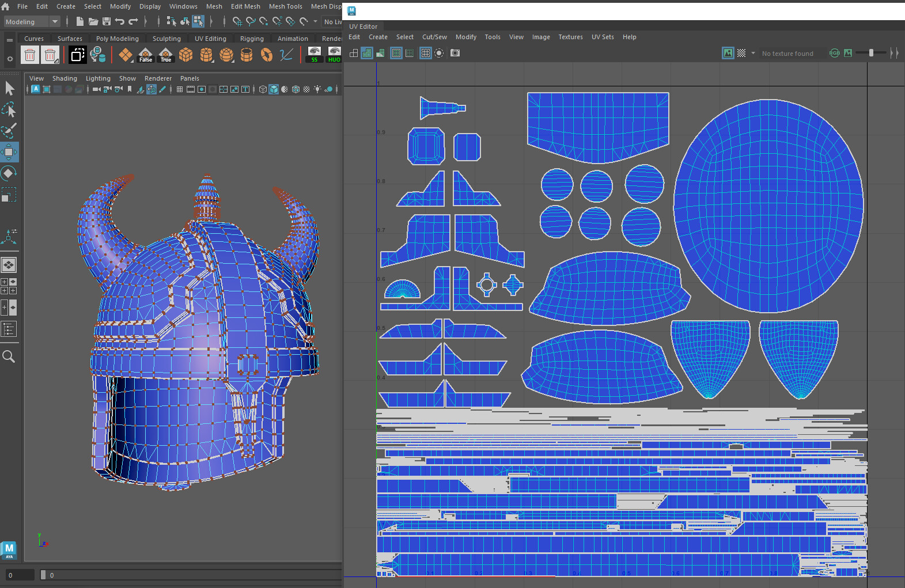The image size is (905, 588).
Task: Undo the last action in the status line
Action: pos(120,21)
